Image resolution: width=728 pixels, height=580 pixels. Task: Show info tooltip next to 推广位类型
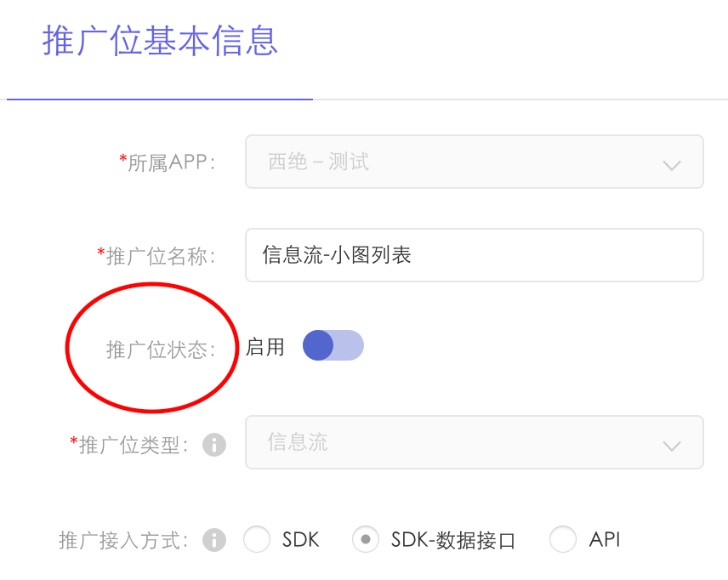coord(214,445)
